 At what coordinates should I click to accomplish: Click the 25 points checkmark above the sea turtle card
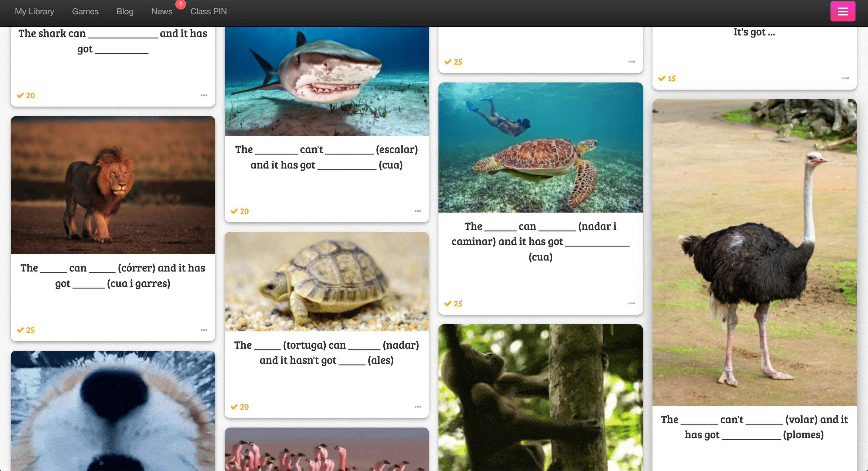453,62
